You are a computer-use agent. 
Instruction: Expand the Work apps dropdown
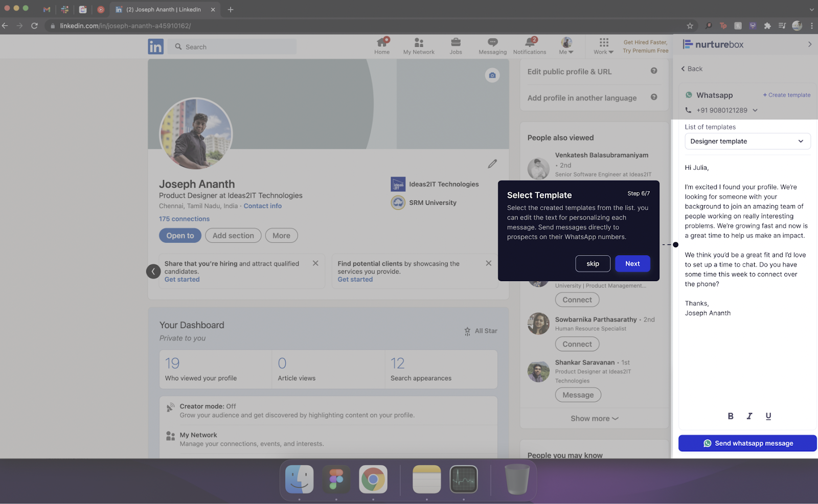(604, 45)
